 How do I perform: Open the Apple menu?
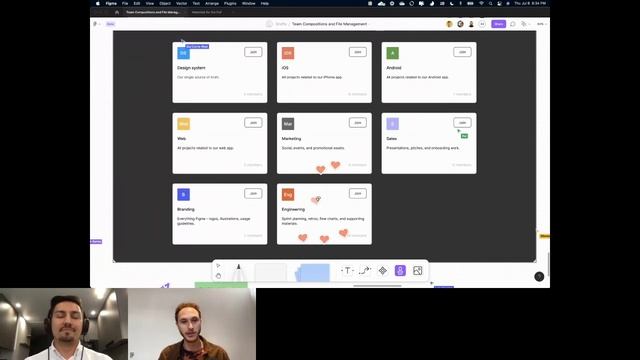point(98,3)
